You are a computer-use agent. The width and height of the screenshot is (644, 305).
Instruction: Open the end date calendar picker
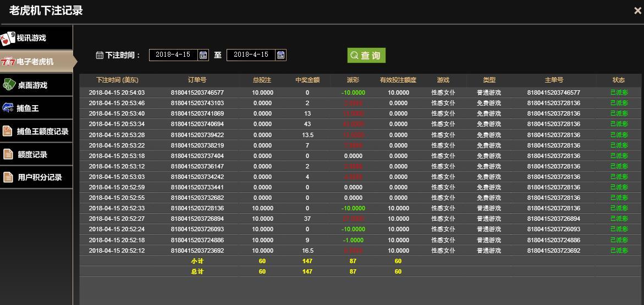(x=281, y=55)
